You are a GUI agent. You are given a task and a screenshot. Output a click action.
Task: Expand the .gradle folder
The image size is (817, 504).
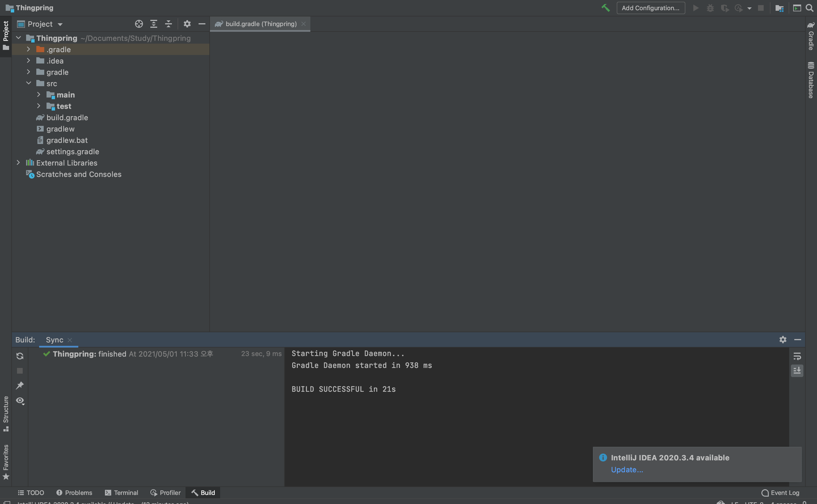[28, 49]
